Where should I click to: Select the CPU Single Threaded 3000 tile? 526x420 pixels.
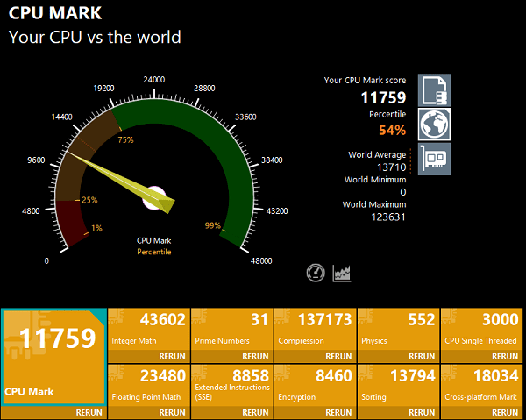pos(481,330)
